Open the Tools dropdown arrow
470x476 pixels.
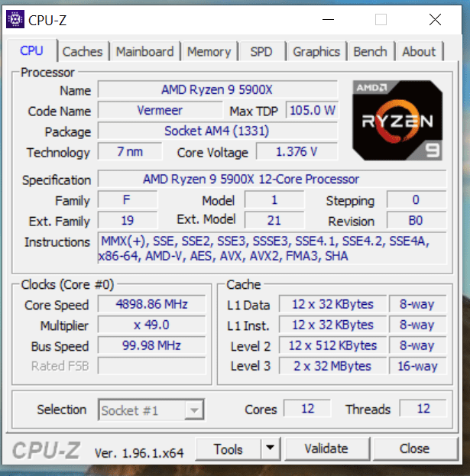tap(271, 448)
